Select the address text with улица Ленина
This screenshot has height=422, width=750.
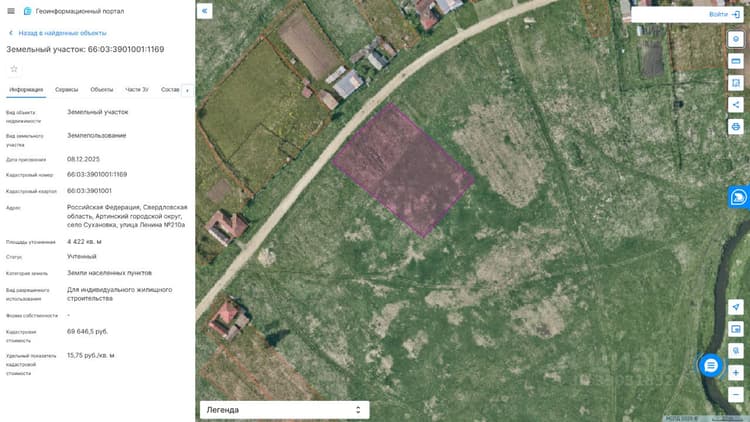coord(127,216)
